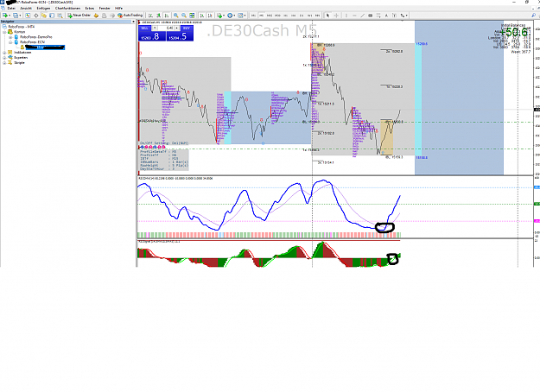Select the text label tool
The image size is (540, 392).
pos(394,16)
